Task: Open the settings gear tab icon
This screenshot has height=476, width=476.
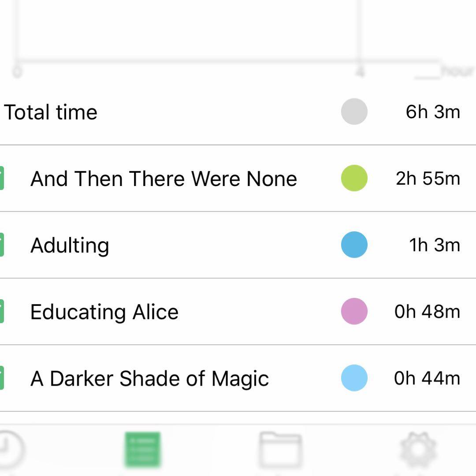Action: click(x=418, y=450)
